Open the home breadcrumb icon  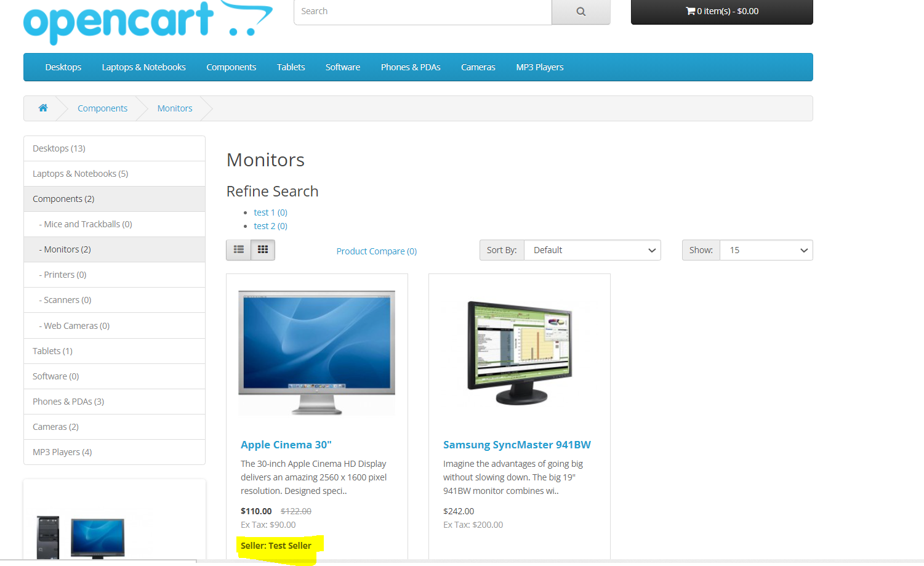[43, 108]
